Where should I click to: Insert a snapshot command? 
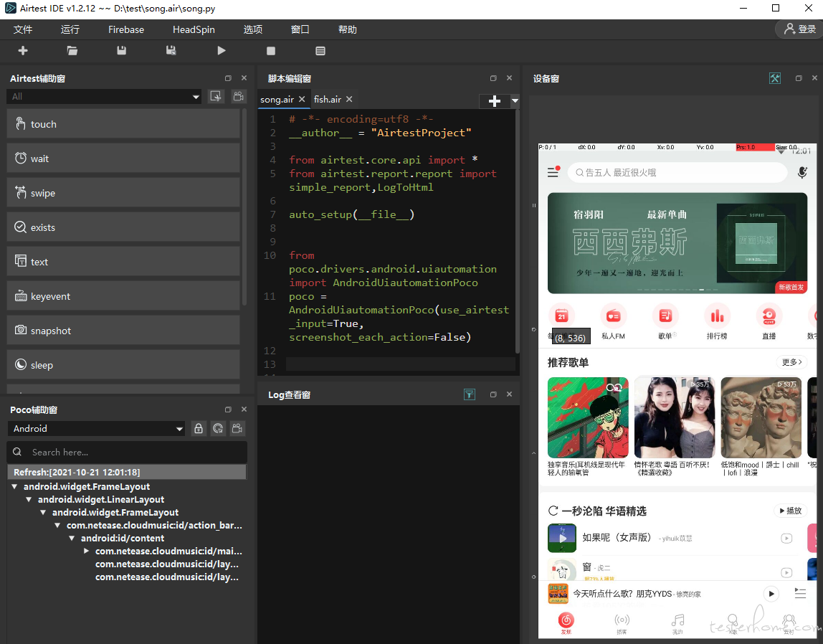click(123, 330)
